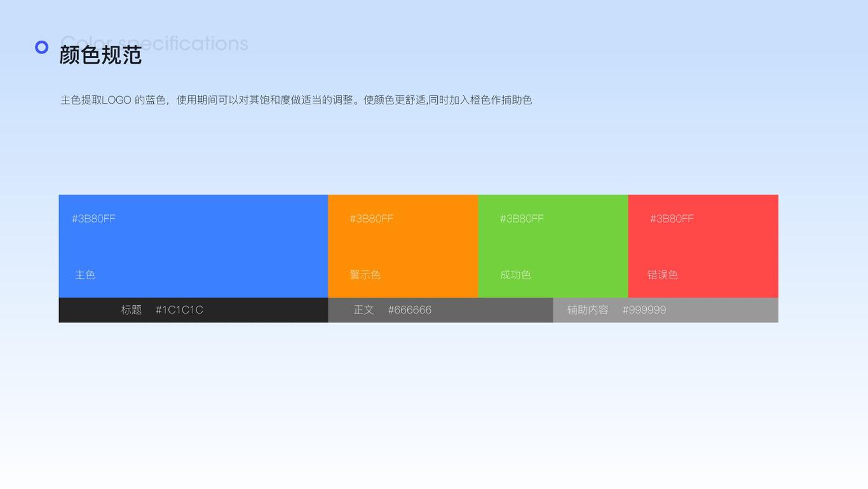Click the 辅助内容 label text

coord(588,310)
